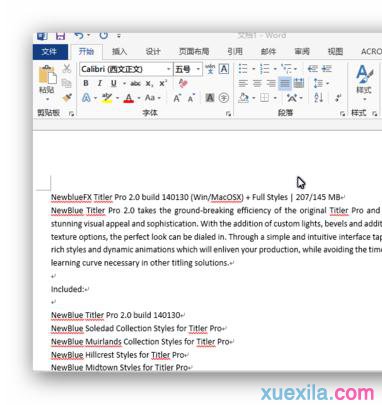This screenshot has width=382, height=405.
Task: Open font color dropdown arrow
Action: pyautogui.click(x=139, y=98)
